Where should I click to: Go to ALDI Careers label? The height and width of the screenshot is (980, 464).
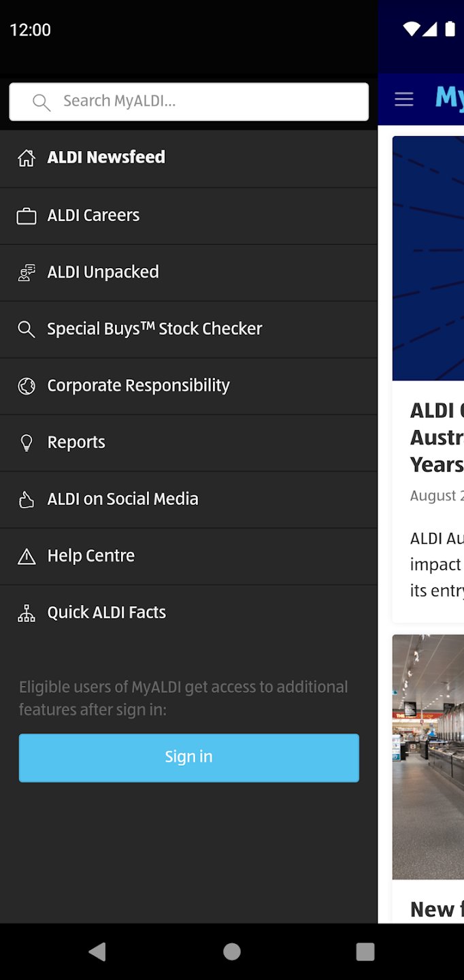tap(93, 216)
